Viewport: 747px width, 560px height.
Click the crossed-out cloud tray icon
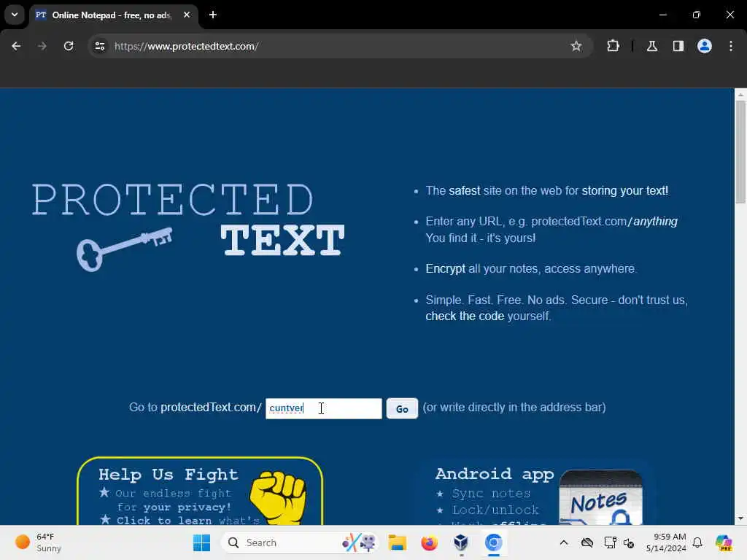587,542
